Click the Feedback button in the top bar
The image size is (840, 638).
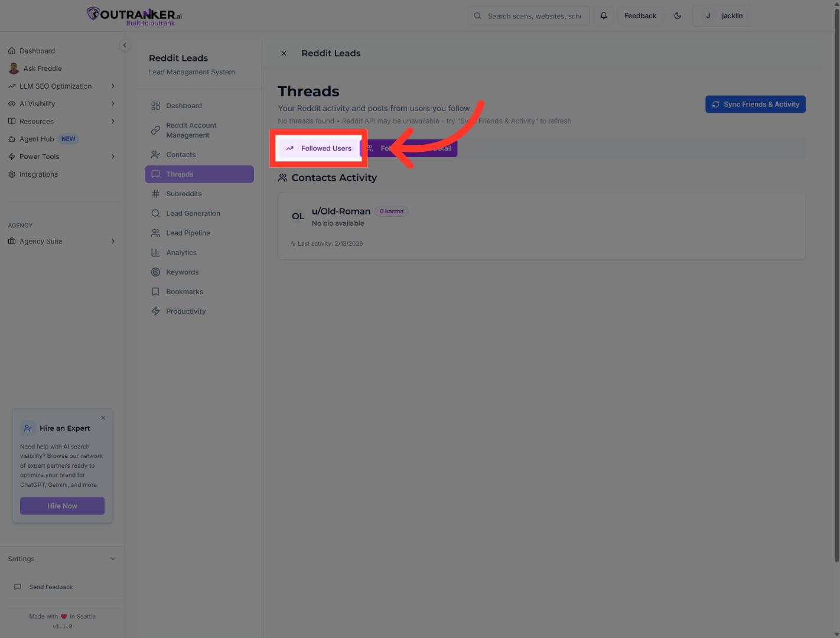click(x=640, y=16)
